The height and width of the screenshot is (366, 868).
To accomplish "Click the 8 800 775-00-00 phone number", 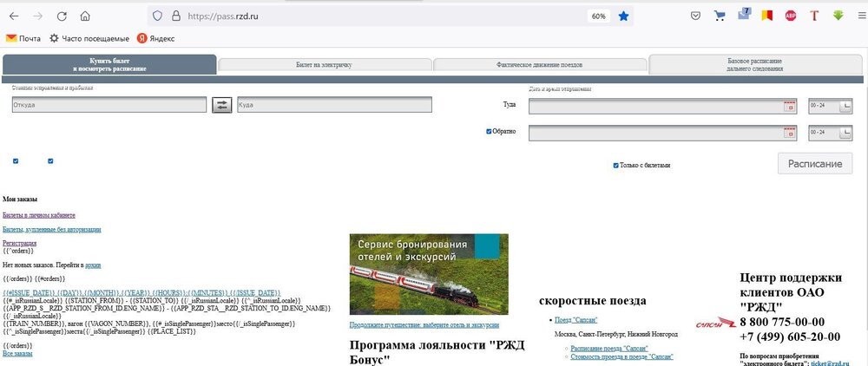I will (x=782, y=323).
